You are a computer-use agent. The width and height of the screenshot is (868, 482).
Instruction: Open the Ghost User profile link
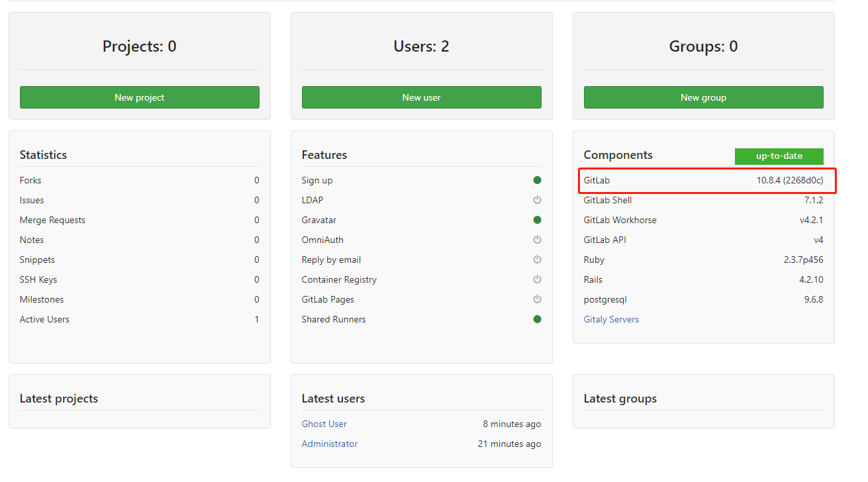tap(324, 424)
